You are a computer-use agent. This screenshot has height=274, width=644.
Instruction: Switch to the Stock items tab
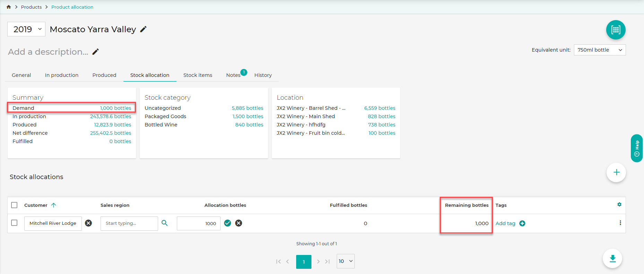pyautogui.click(x=198, y=75)
